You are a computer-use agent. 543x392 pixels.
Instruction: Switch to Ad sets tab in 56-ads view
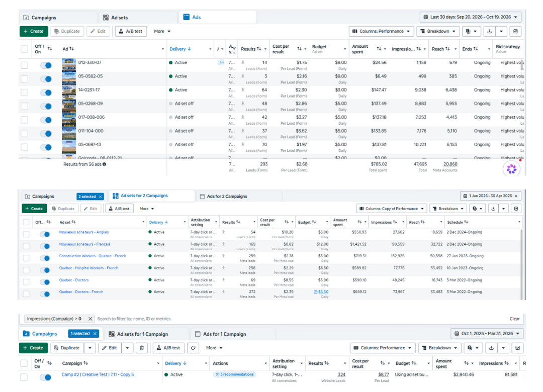[x=139, y=17]
